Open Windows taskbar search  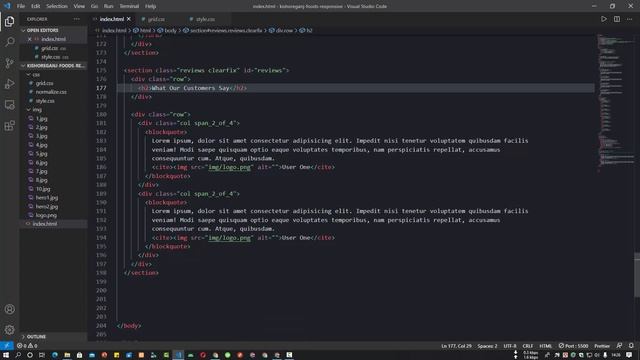[x=18, y=355]
